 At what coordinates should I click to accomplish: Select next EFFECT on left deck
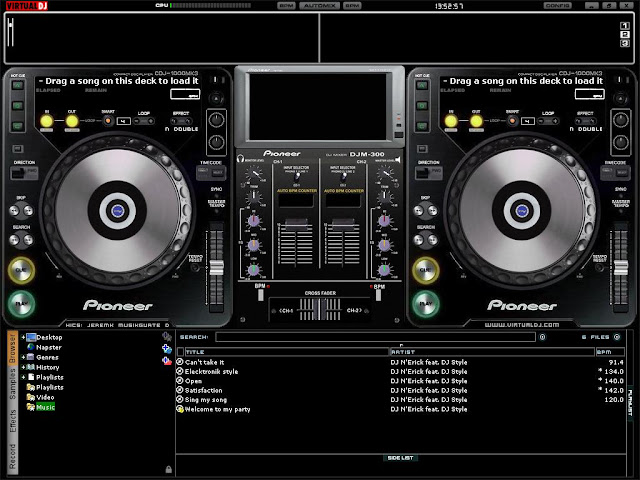(x=188, y=121)
